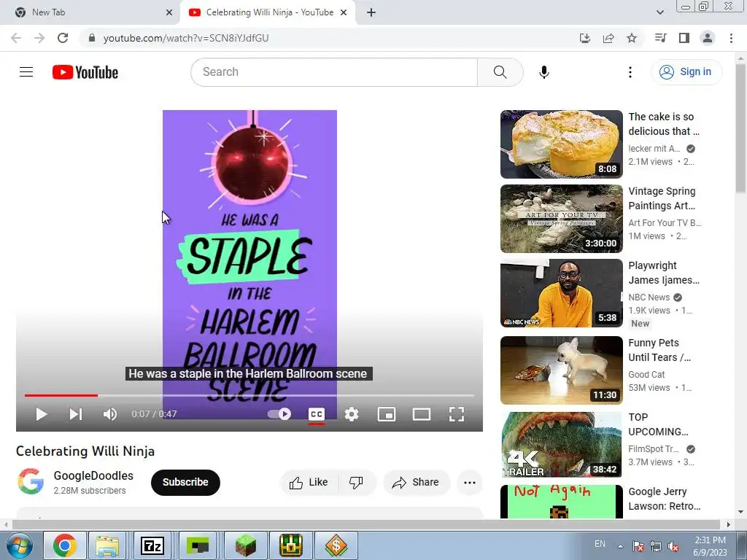The image size is (747, 560).
Task: Go to YouTube home via logo
Action: 85,72
